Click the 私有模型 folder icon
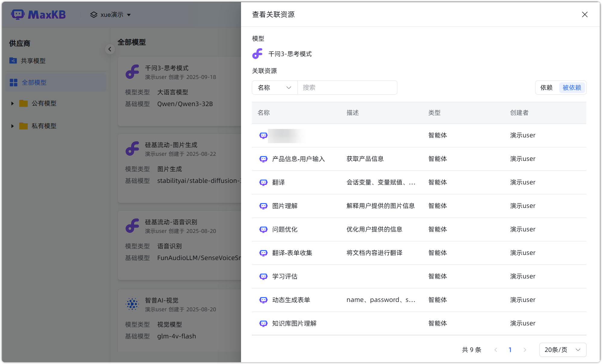Screen dimensions: 602x364 coord(24,126)
